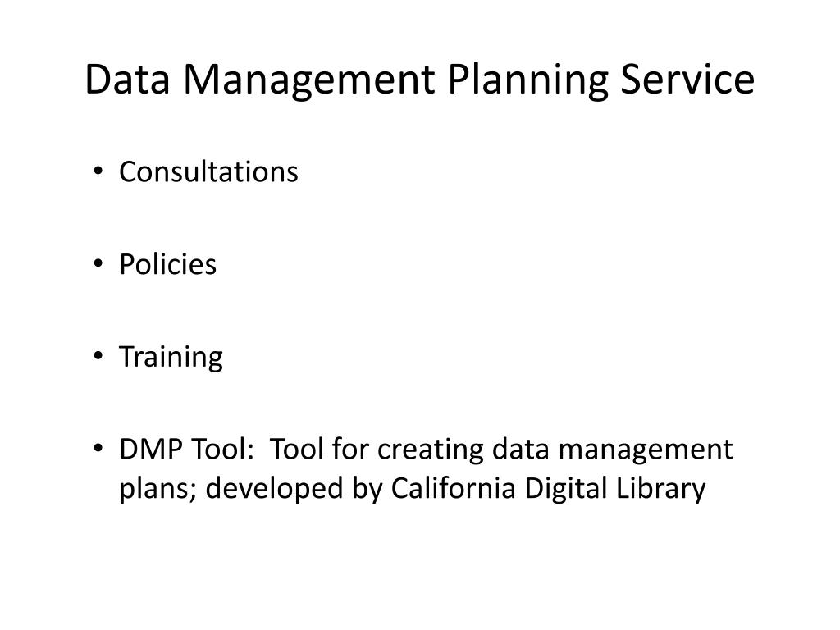Viewport: 840px width, 630px height.
Task: Select the "Consultations" bullet text
Action: (208, 172)
